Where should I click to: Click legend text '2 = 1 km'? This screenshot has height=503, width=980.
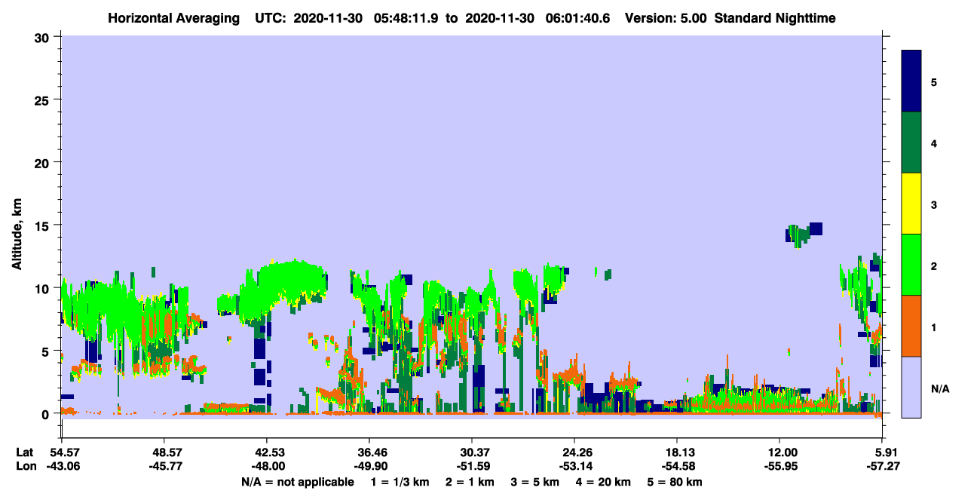click(471, 482)
